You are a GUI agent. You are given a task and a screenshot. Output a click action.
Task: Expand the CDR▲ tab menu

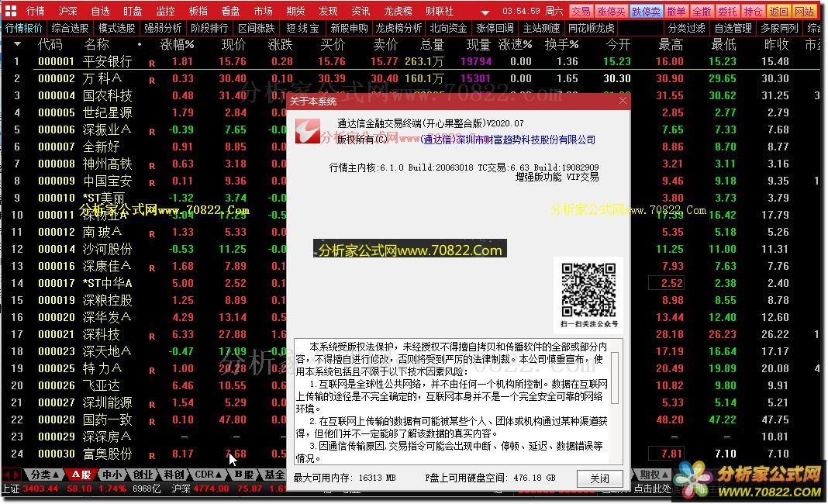click(208, 475)
